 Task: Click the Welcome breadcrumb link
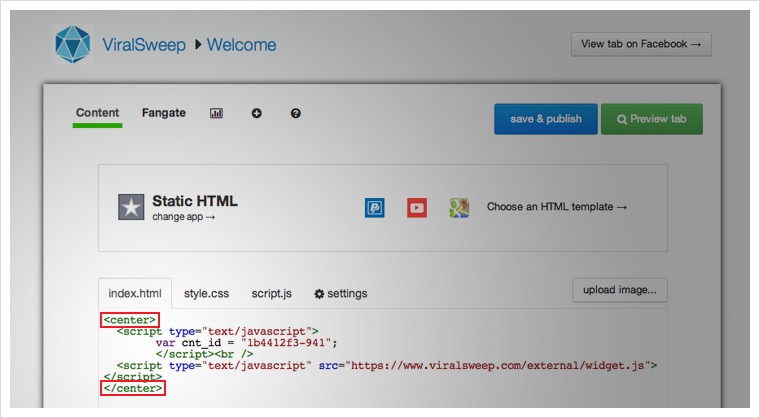pyautogui.click(x=241, y=45)
